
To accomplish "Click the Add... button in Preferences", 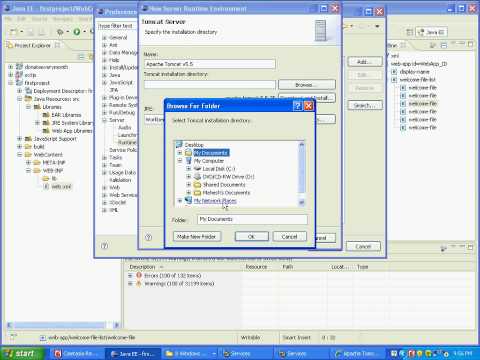I will pos(365,62).
